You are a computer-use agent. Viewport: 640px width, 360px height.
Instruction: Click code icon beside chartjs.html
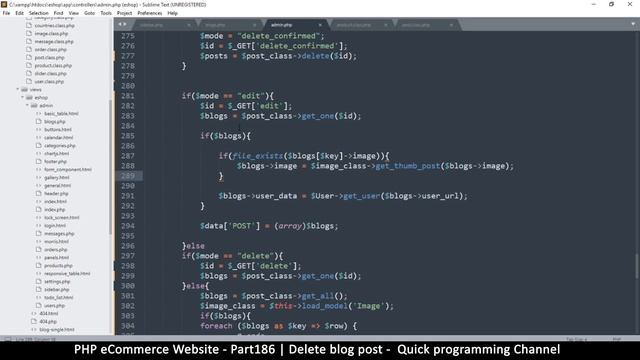38,153
